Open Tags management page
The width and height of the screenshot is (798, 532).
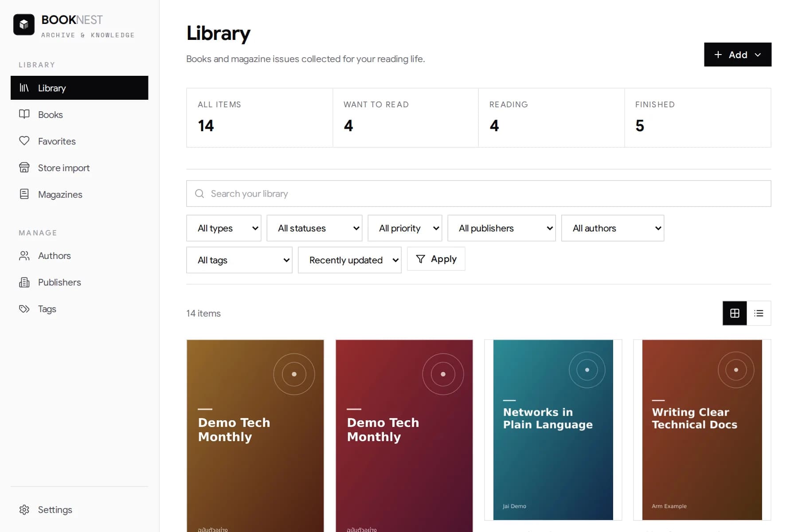coord(79,309)
